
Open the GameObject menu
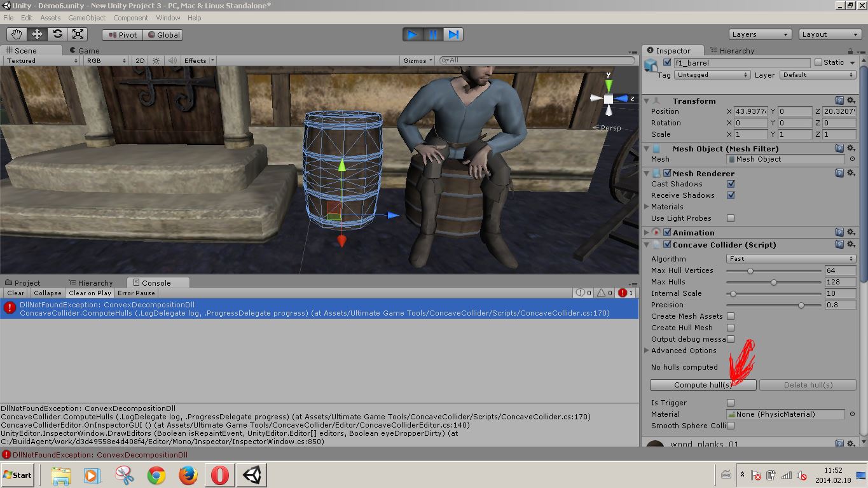[x=86, y=18]
